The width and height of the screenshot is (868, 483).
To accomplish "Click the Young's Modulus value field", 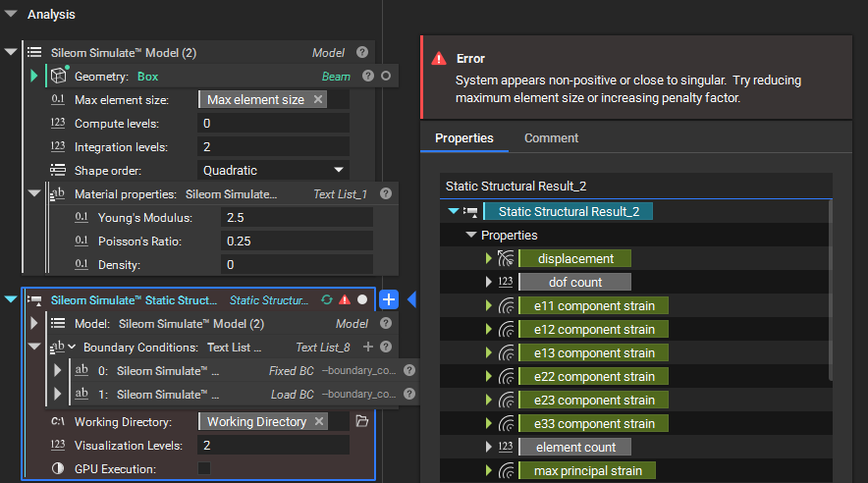I will tap(297, 217).
